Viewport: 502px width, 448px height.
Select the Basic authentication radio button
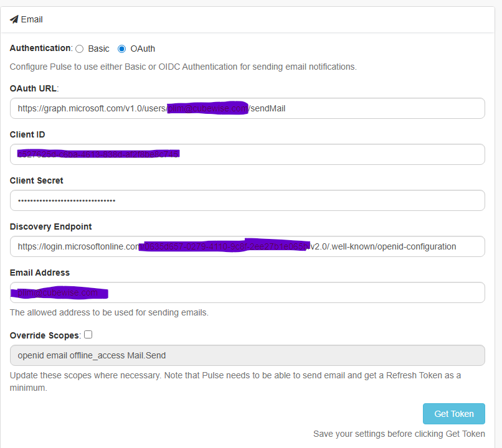pos(79,49)
